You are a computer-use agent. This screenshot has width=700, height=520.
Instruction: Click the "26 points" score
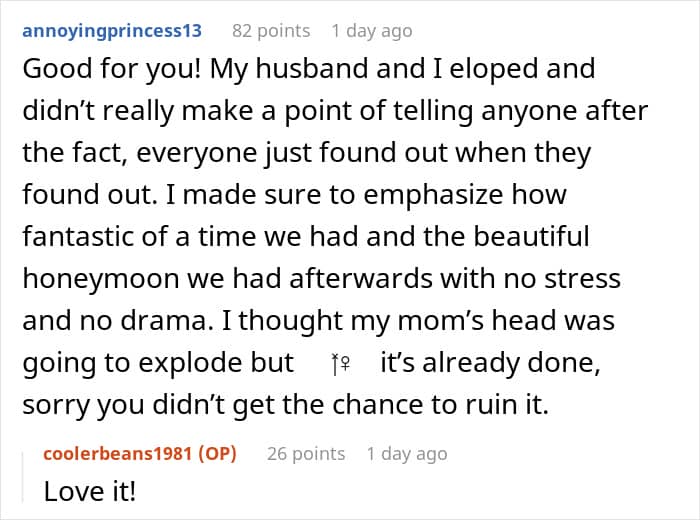click(x=306, y=454)
